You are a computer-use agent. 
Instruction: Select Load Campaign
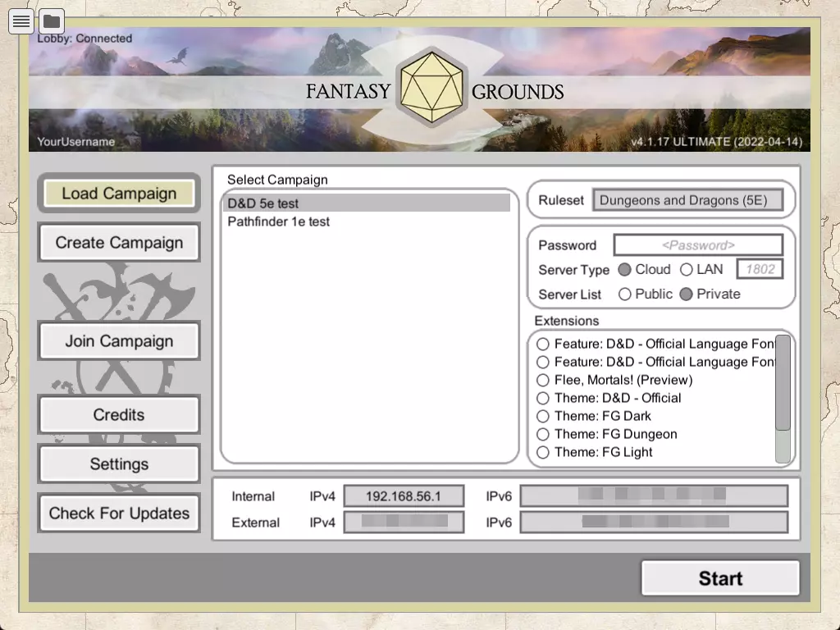(x=119, y=194)
